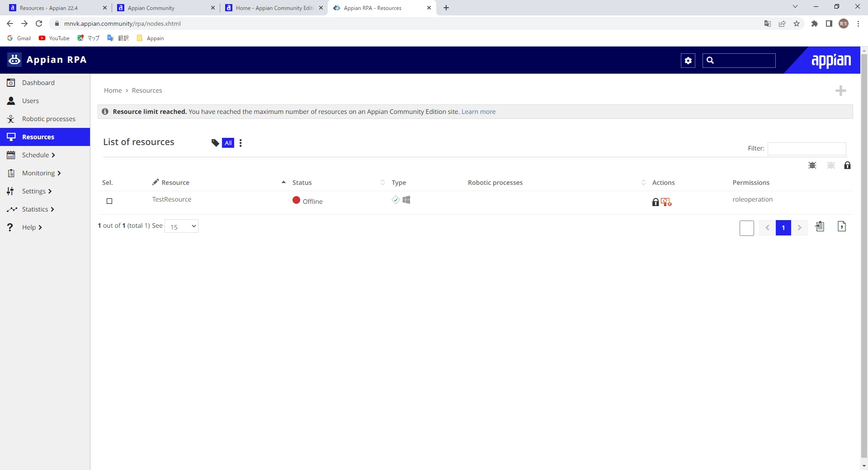Image resolution: width=868 pixels, height=470 pixels.
Task: Click TestResource red monitor action icon
Action: pyautogui.click(x=666, y=202)
